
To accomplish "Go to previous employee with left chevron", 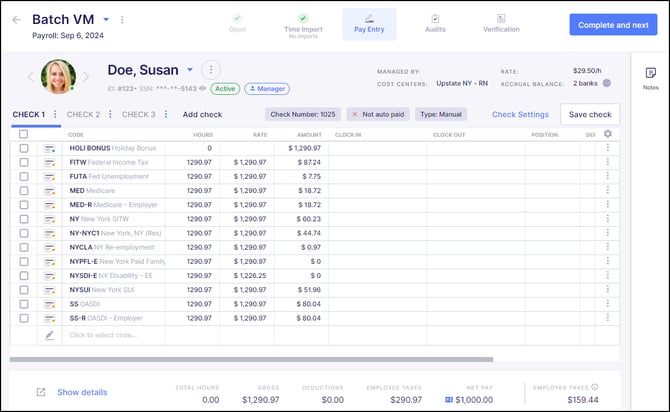I will pyautogui.click(x=30, y=77).
